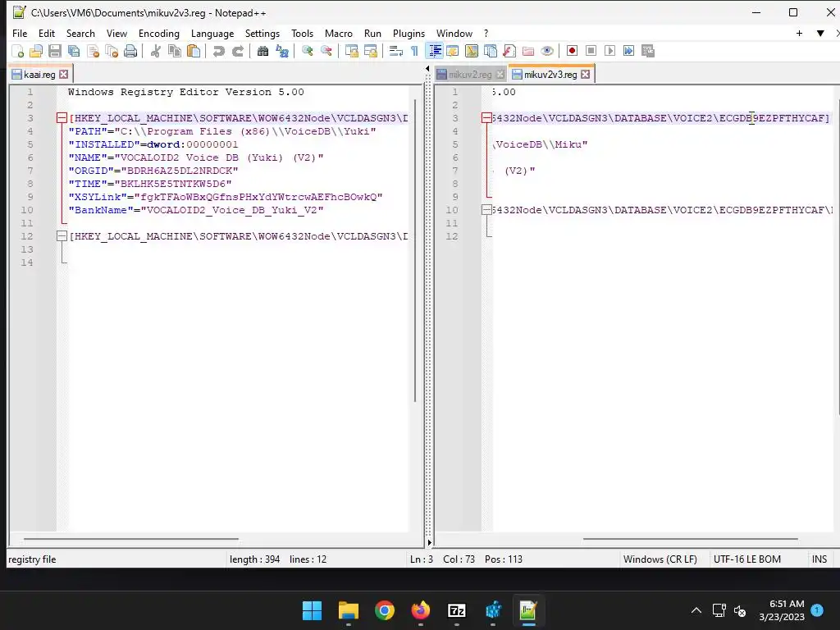This screenshot has height=630, width=840.
Task: Toggle file monitoring eye icon
Action: point(547,51)
